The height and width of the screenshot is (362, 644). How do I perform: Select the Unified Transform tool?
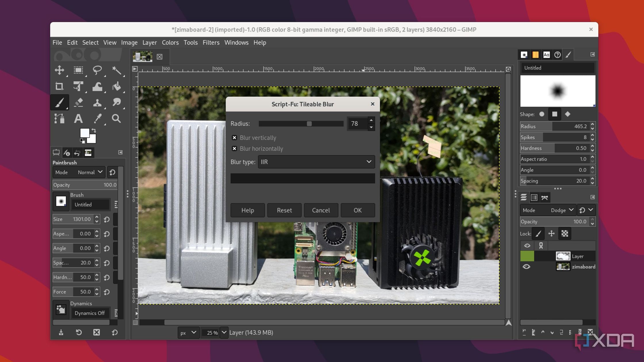pyautogui.click(x=78, y=86)
